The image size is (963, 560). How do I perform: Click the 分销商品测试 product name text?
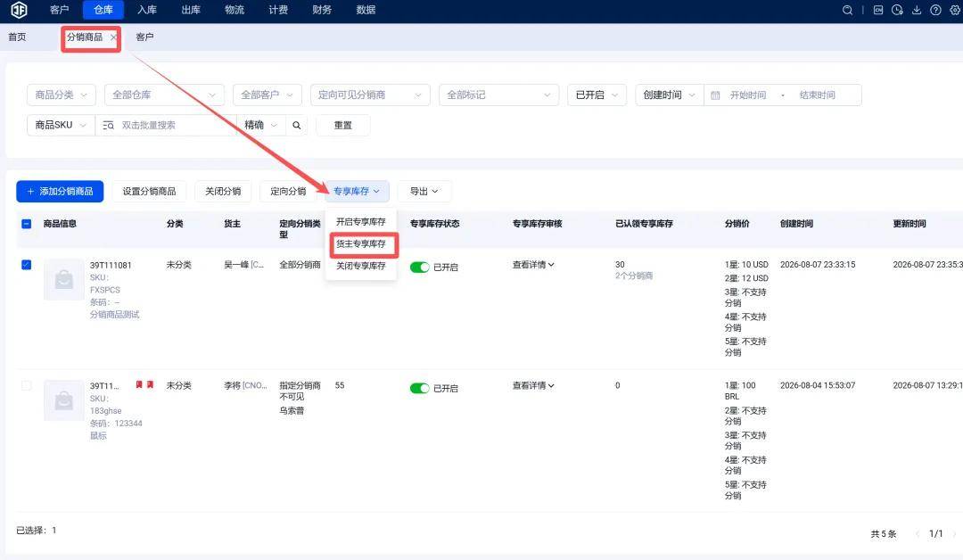[115, 315]
